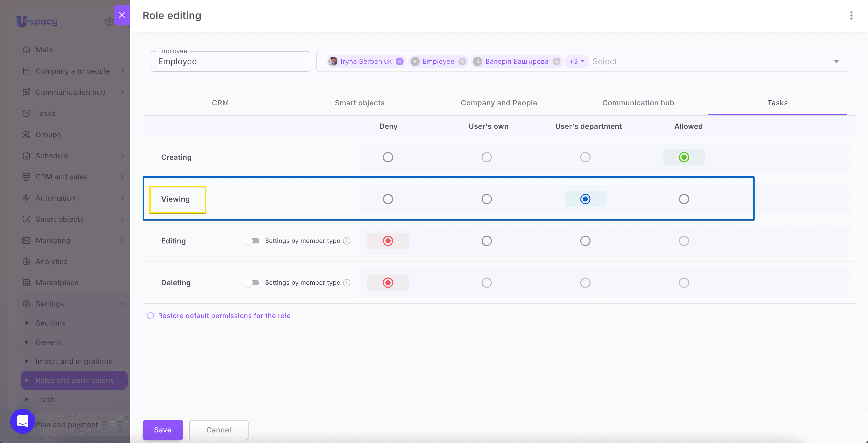
Task: Expand CRM and sales sidebar section
Action: click(122, 177)
